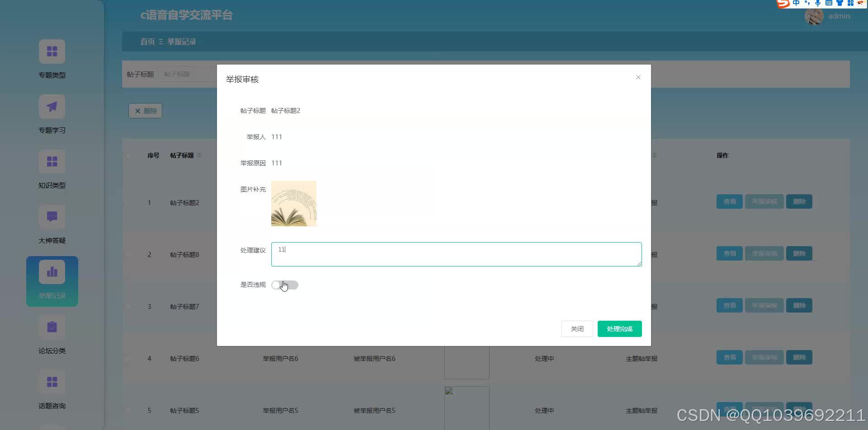Viewport: 868px width, 430px height.
Task: Click the 关闭 button in the dialog
Action: (x=577, y=328)
